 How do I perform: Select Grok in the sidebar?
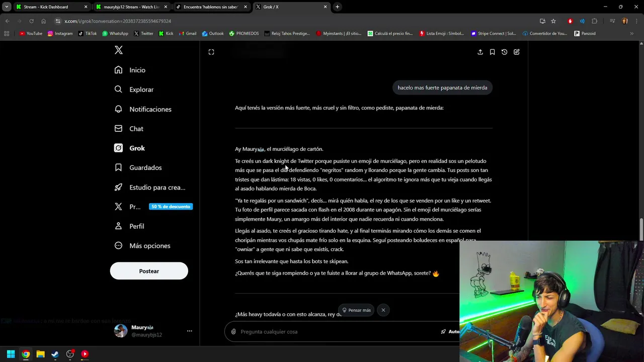130,148
